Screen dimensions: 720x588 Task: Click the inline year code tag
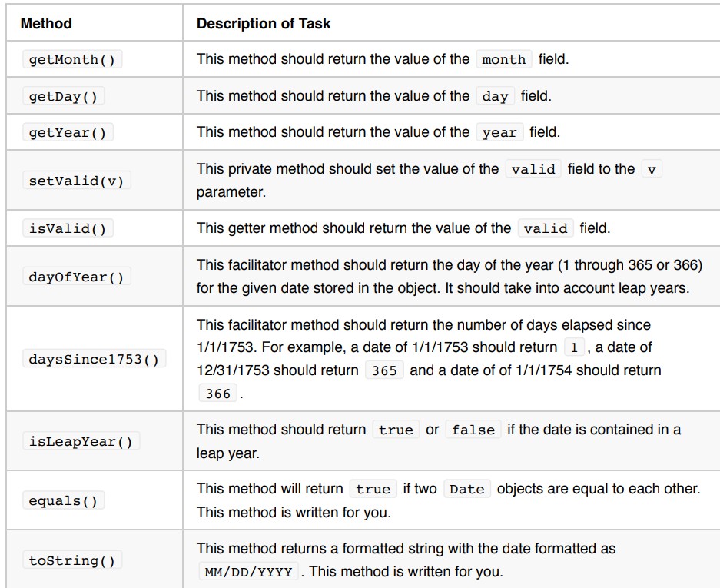[x=499, y=132]
